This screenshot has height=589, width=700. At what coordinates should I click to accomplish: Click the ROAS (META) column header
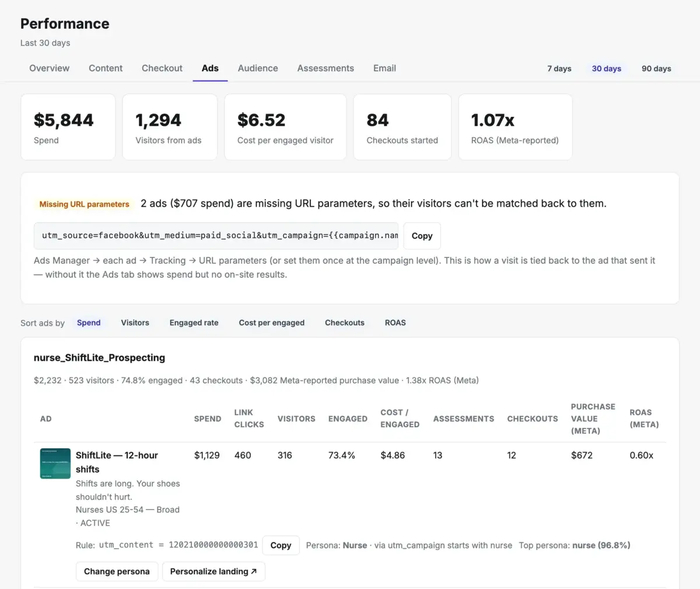pos(644,419)
